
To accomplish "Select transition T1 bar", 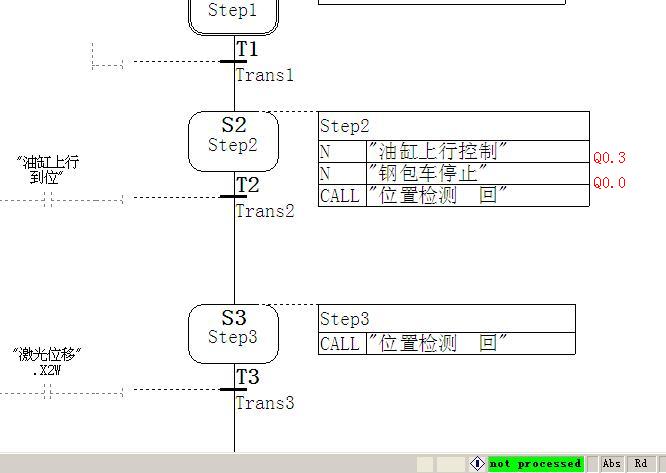I will 234,61.
